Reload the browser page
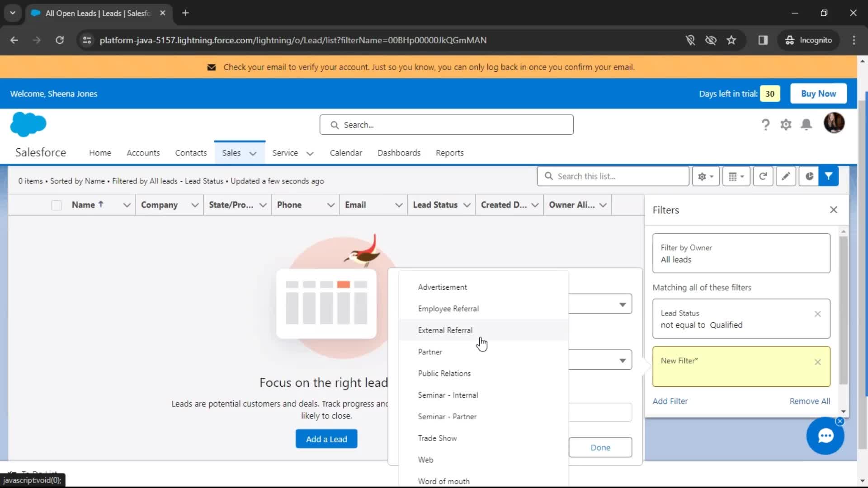This screenshot has height=488, width=868. tap(59, 40)
